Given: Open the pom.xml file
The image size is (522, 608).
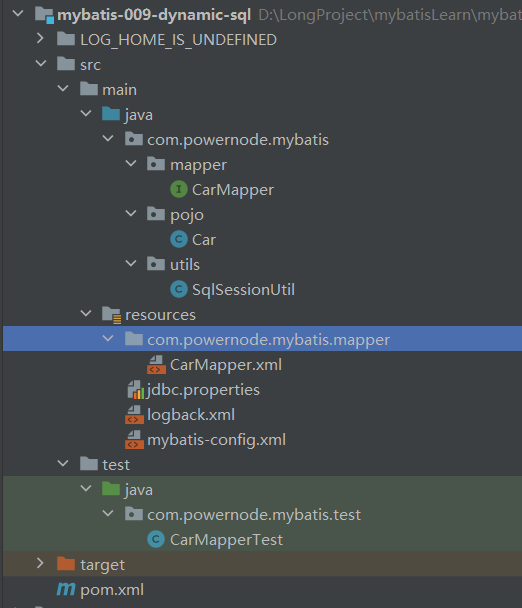Looking at the screenshot, I should pyautogui.click(x=112, y=590).
